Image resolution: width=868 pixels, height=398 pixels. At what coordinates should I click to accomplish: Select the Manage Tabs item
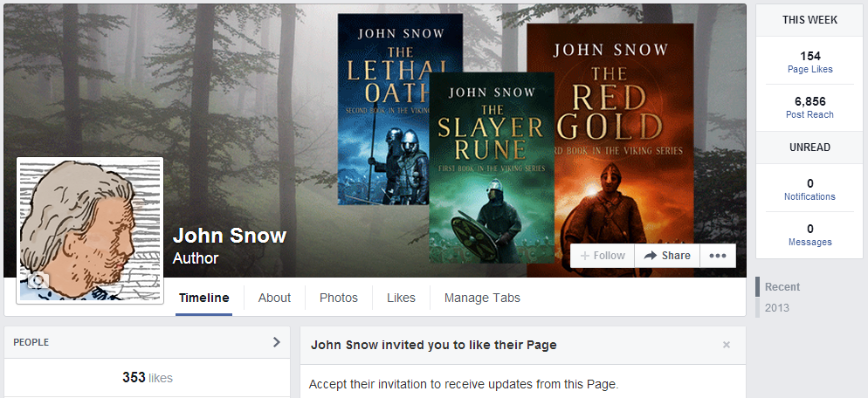coord(482,298)
